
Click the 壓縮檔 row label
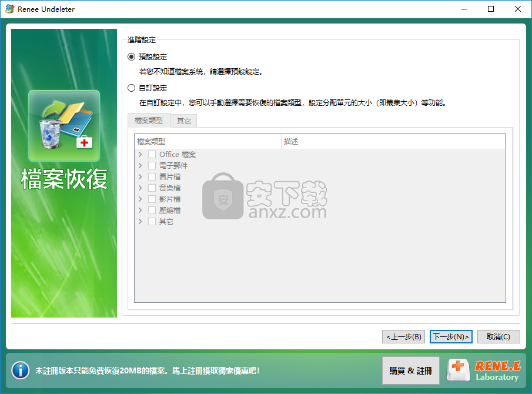tap(170, 211)
